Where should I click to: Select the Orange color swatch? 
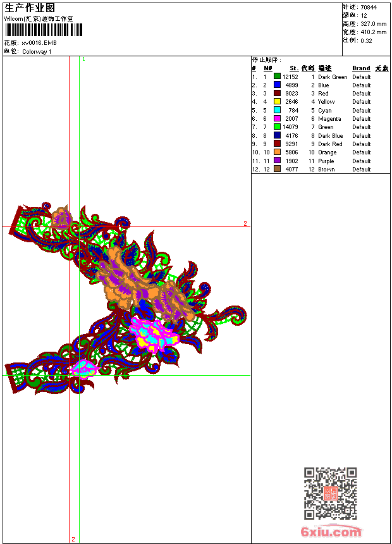click(277, 152)
